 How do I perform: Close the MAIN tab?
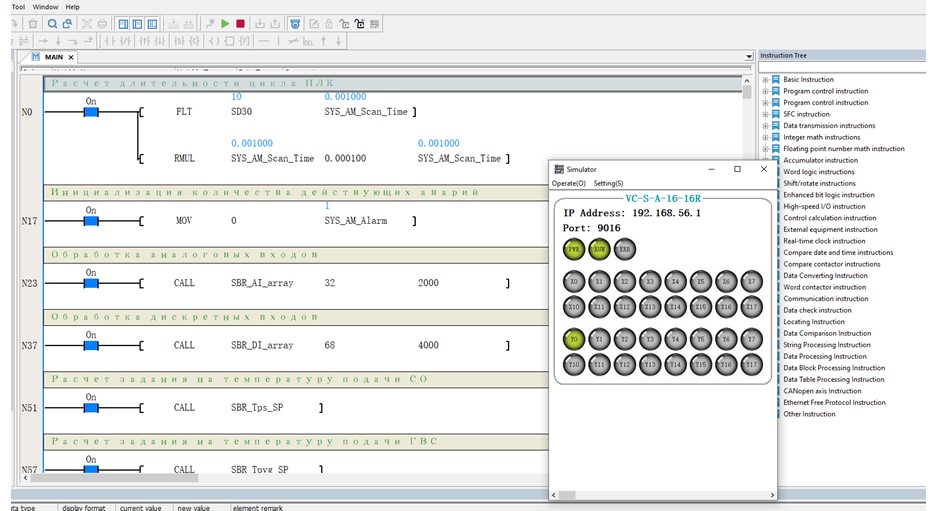pos(71,57)
